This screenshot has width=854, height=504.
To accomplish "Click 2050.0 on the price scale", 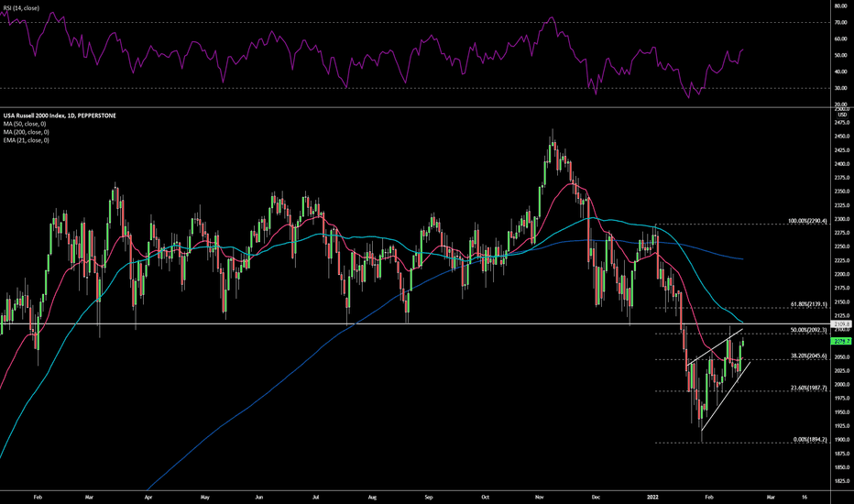I will pos(842,356).
